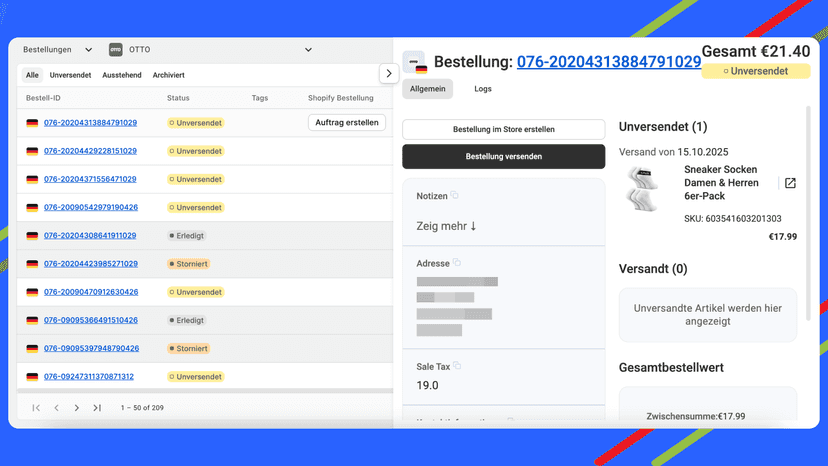The height and width of the screenshot is (466, 828).
Task: Copy the Adresse field
Action: (457, 263)
